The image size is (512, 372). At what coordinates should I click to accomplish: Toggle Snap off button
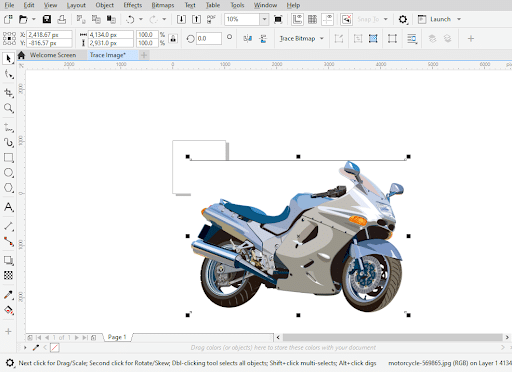[347, 19]
